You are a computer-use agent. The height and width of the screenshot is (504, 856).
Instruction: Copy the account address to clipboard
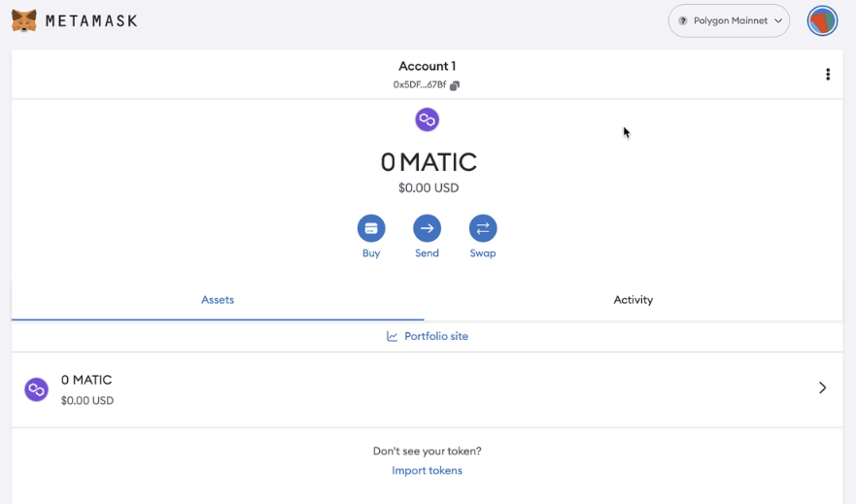point(455,85)
